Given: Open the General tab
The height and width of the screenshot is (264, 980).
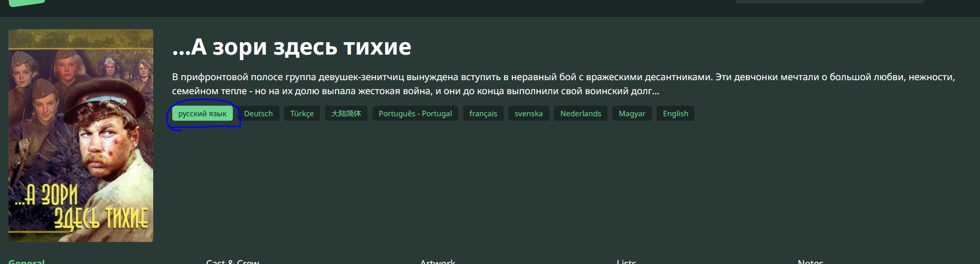Looking at the screenshot, I should (27, 261).
